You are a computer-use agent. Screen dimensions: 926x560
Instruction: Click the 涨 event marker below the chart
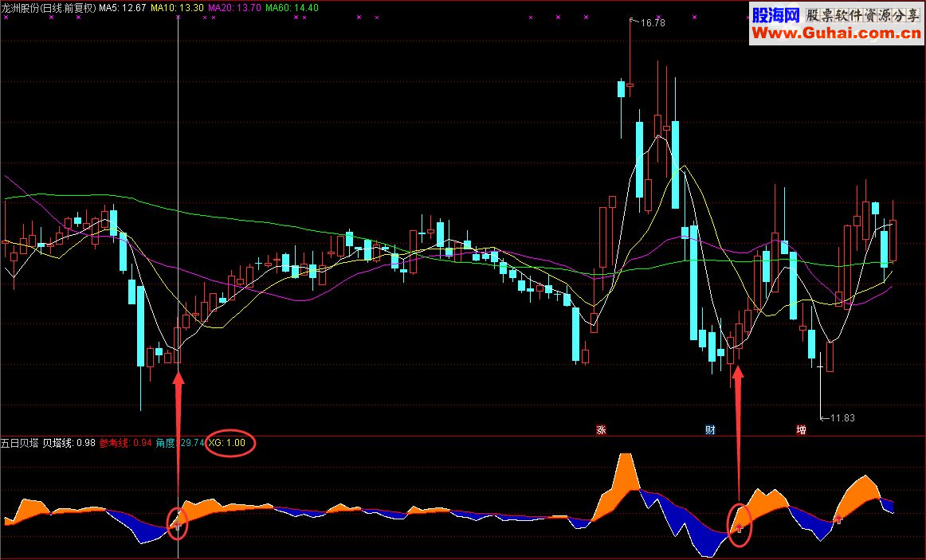[x=601, y=429]
